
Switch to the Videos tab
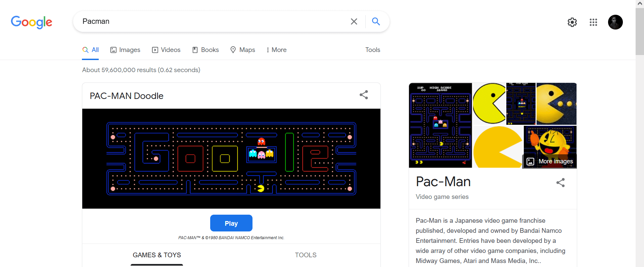point(166,50)
